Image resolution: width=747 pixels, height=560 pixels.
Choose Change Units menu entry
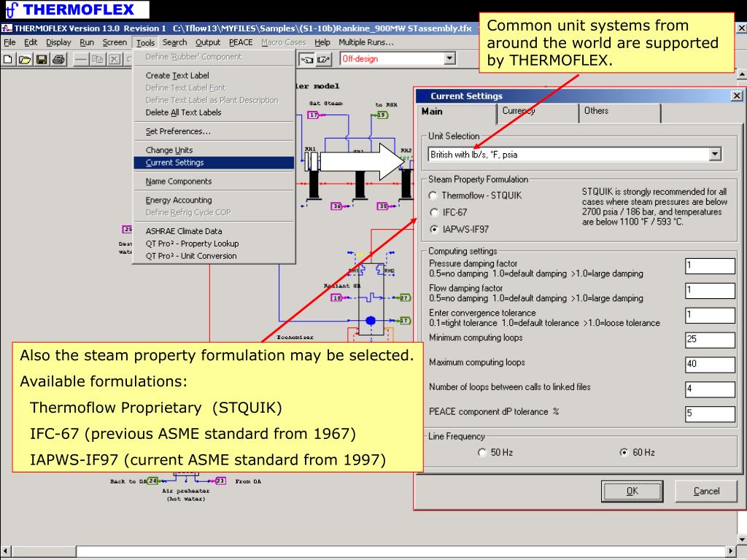[x=214, y=150]
